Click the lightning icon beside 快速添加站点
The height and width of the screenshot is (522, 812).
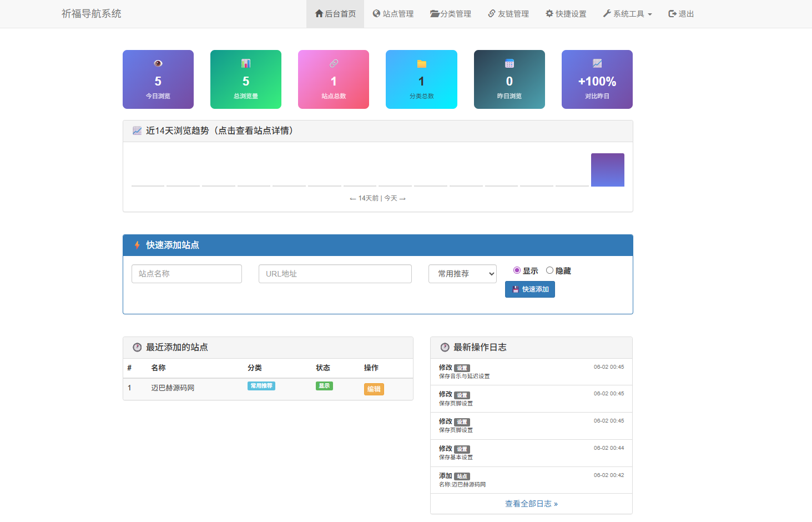point(137,245)
